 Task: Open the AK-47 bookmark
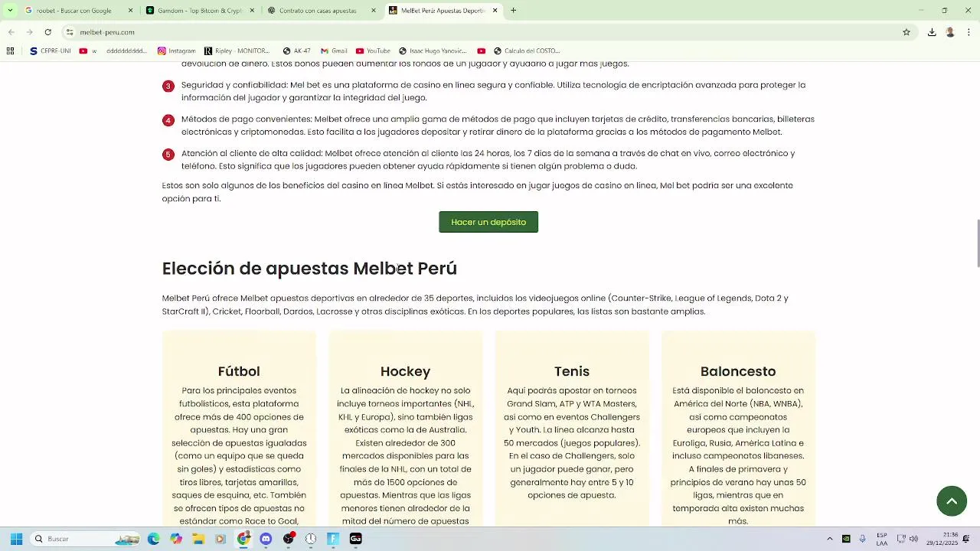pyautogui.click(x=296, y=51)
